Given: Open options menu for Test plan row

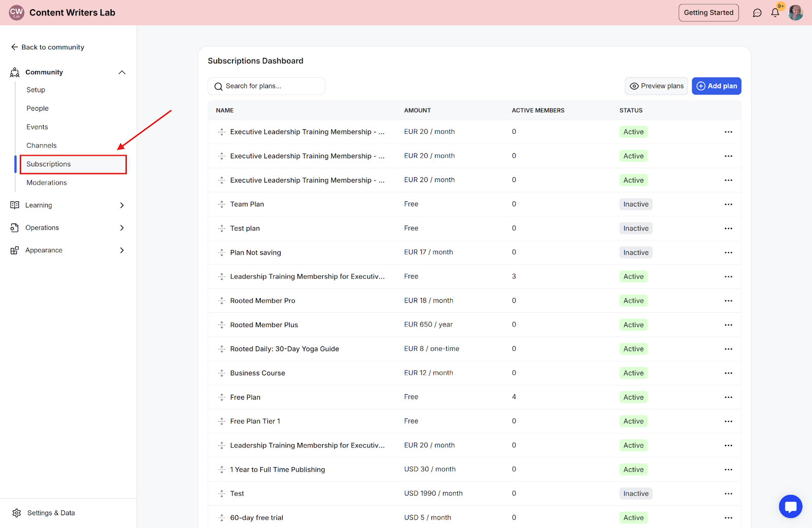Looking at the screenshot, I should coord(728,228).
